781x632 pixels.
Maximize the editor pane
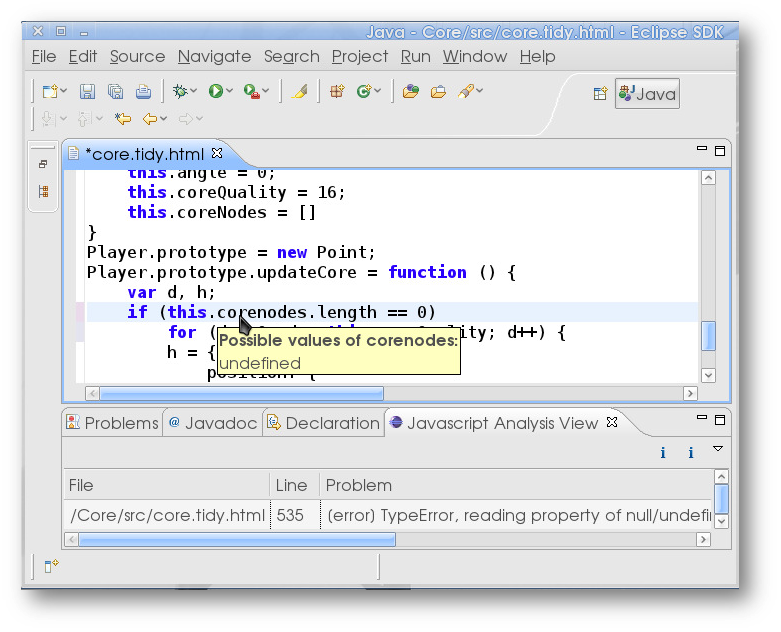(720, 151)
